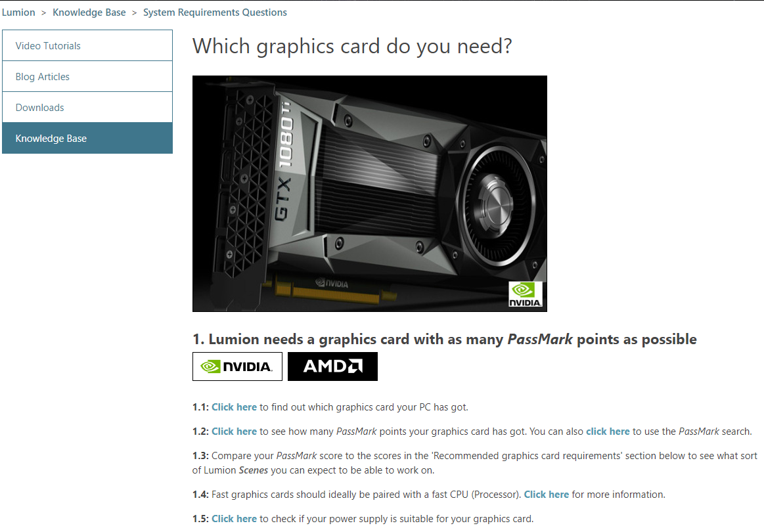
Task: Click the GTX 1080 Ti graphics card image
Action: 370,193
